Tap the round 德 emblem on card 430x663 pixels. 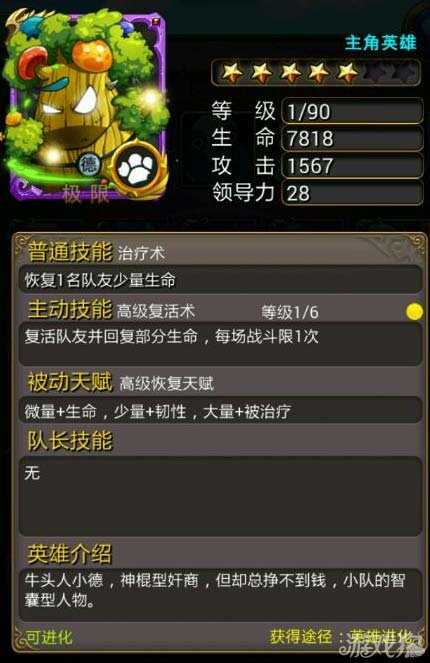point(89,164)
